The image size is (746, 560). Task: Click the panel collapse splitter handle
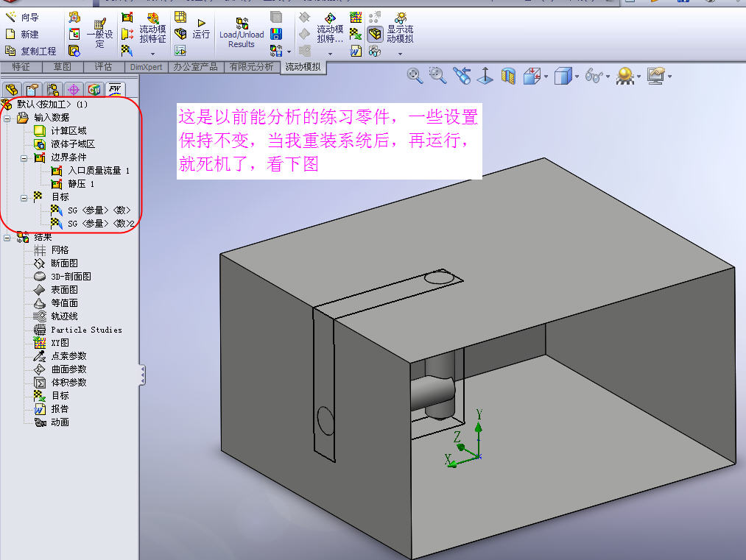[142, 375]
